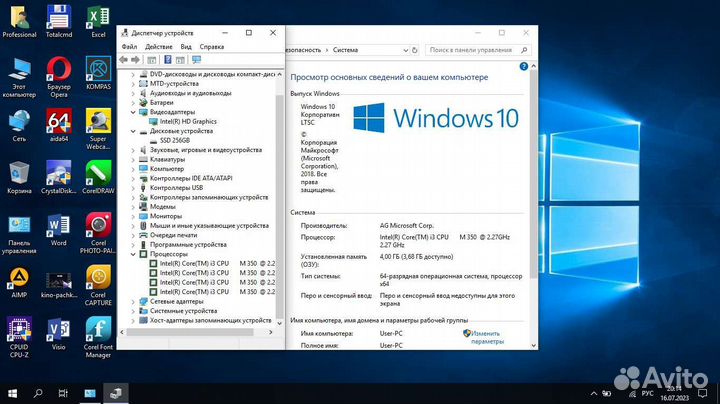Image resolution: width=720 pixels, height=404 pixels.
Task: Click the Control Panel search field
Action: [478, 50]
